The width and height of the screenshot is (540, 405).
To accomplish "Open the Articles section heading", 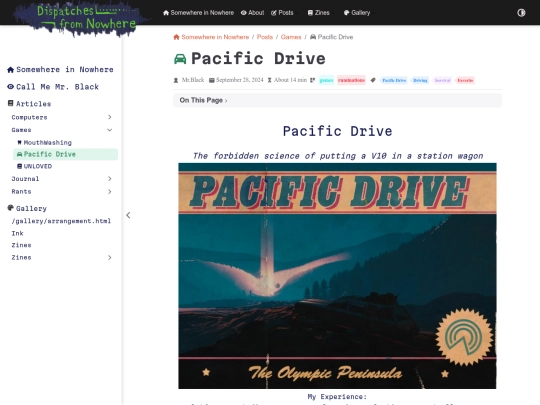I will [x=33, y=104].
